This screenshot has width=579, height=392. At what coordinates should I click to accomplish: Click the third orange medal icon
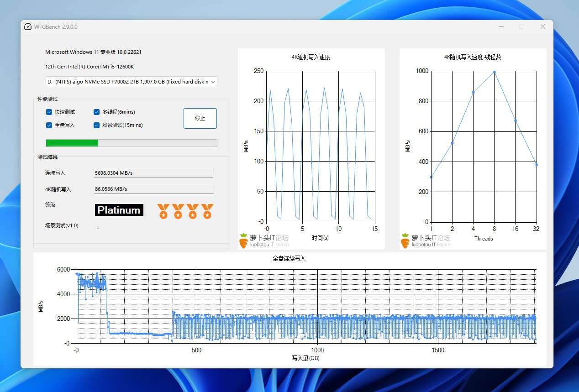[192, 211]
